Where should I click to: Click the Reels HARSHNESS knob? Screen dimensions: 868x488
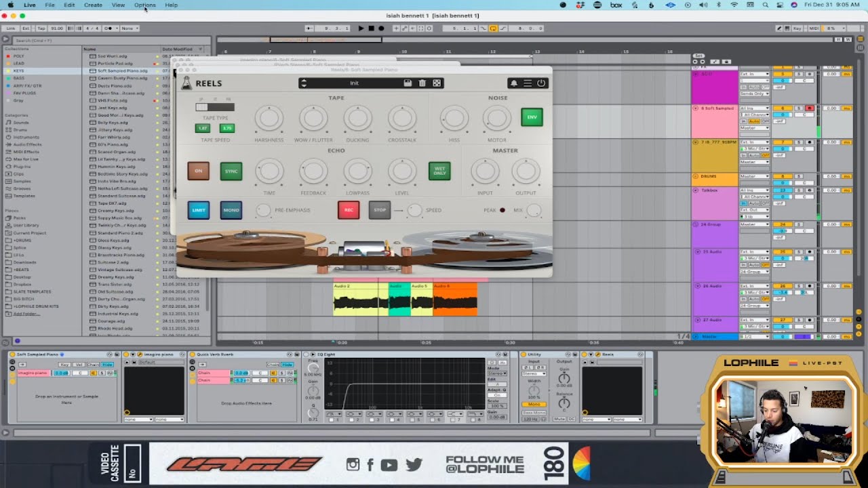(x=269, y=119)
